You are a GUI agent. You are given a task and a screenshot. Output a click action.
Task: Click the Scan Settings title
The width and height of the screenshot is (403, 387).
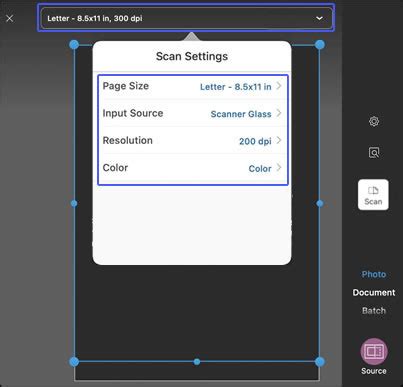point(192,56)
